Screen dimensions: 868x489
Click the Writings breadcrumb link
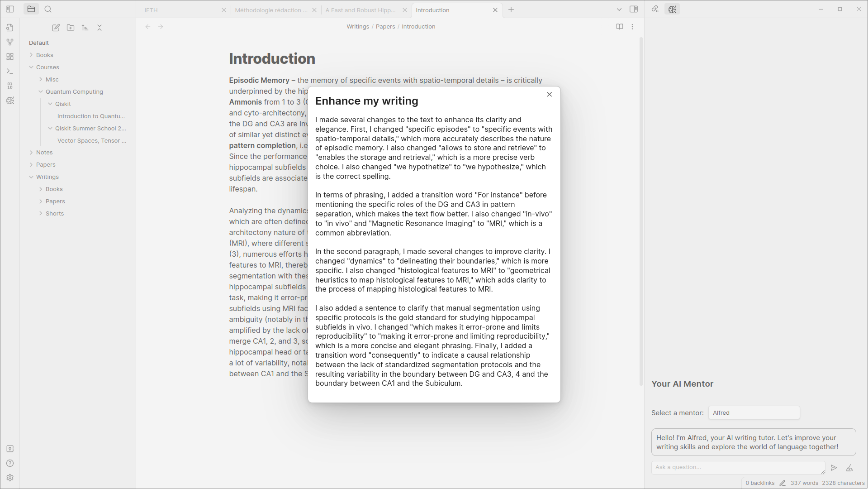(358, 27)
